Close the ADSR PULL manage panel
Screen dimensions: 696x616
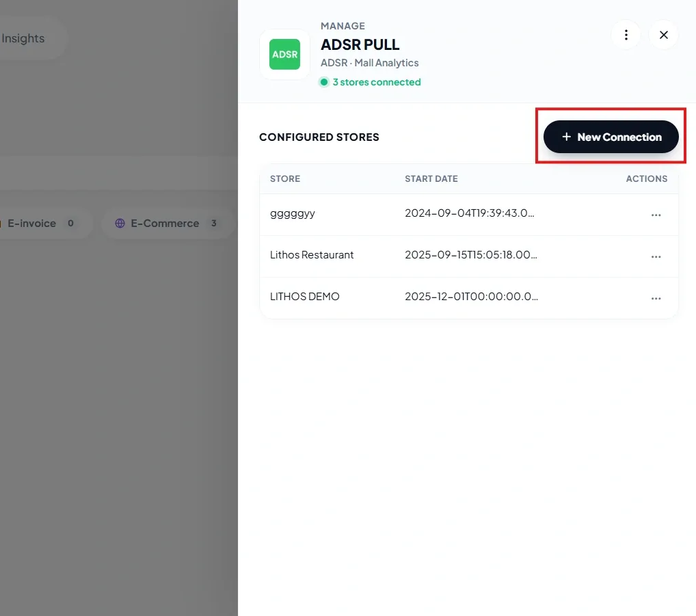664,35
